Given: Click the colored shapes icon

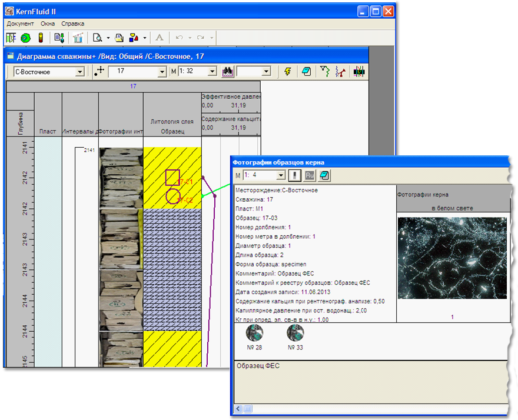Looking at the screenshot, I should (x=134, y=38).
